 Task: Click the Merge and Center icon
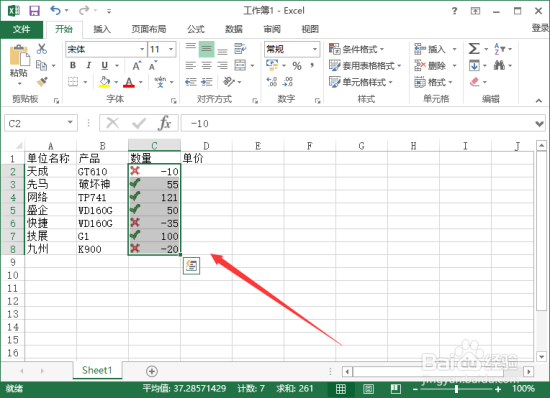[x=240, y=65]
